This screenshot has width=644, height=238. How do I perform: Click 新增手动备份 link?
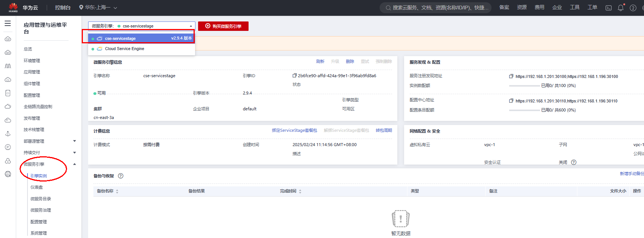[x=632, y=174]
